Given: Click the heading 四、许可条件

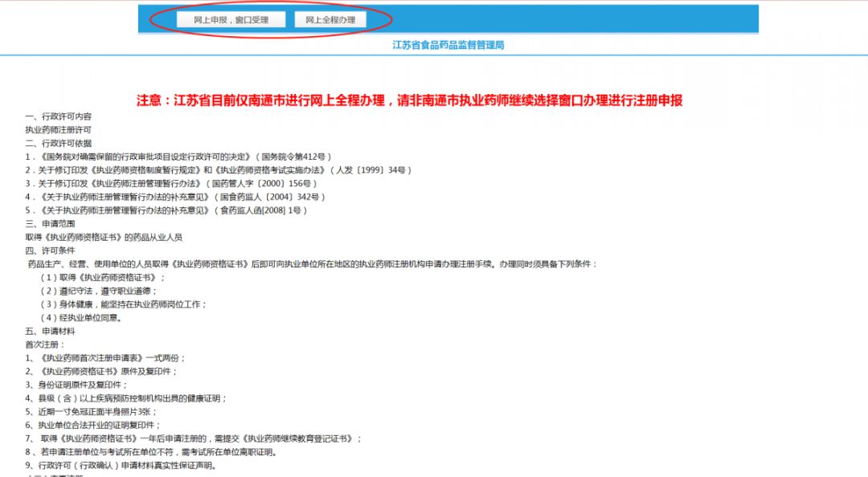Looking at the screenshot, I should point(50,251).
